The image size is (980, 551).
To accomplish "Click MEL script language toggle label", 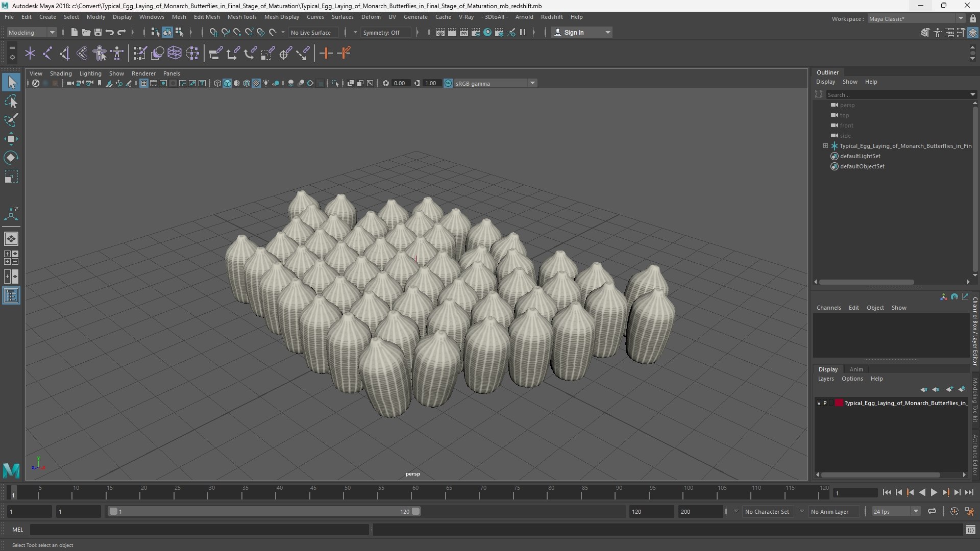I will pos(17,530).
